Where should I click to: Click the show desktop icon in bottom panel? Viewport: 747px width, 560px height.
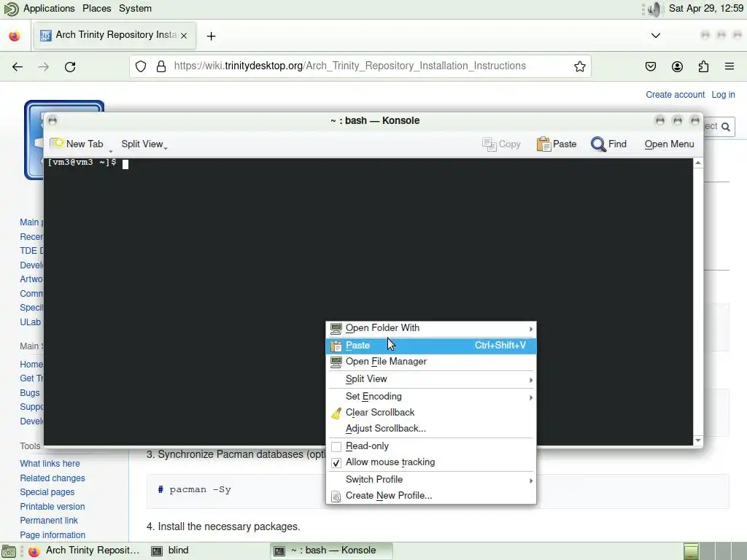pyautogui.click(x=9, y=551)
